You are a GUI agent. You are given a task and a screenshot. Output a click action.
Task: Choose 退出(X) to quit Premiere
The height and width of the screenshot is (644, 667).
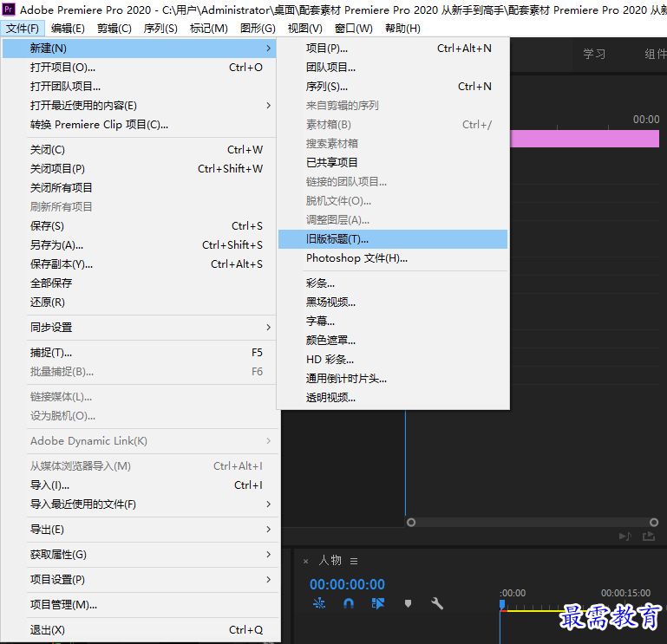point(139,629)
